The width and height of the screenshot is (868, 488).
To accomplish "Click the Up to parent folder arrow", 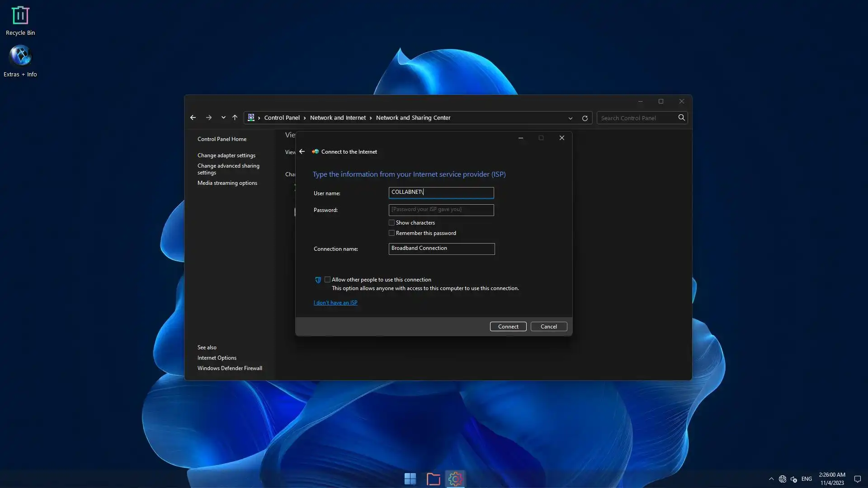I will click(x=235, y=118).
